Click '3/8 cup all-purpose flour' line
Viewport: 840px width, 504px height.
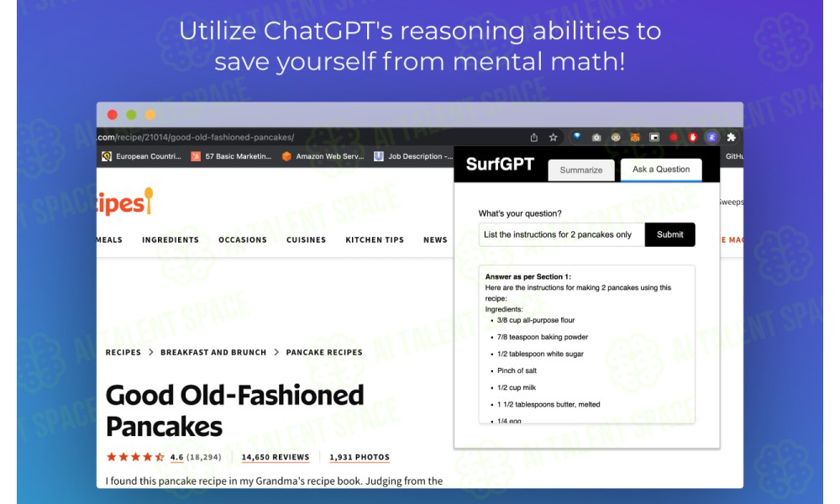tap(536, 320)
